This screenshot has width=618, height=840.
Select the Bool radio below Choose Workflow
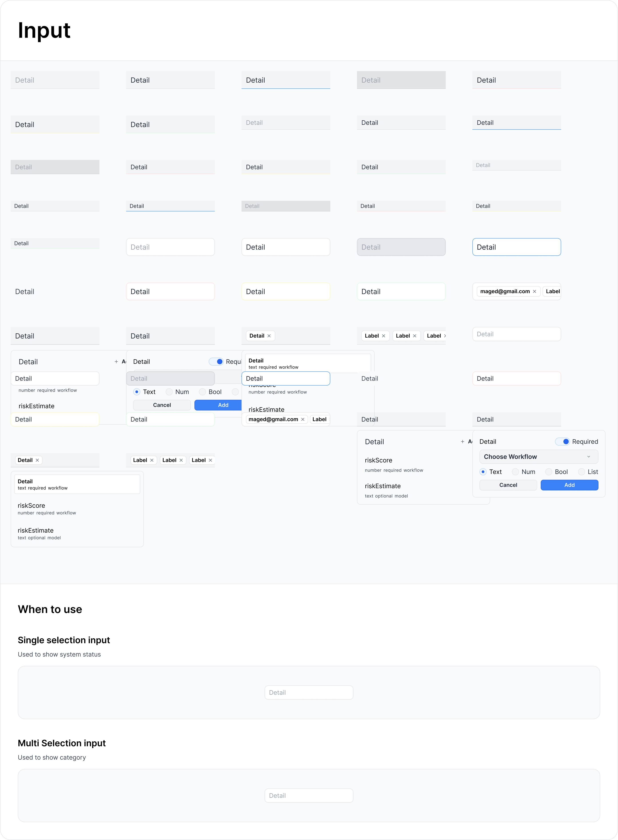coord(549,472)
